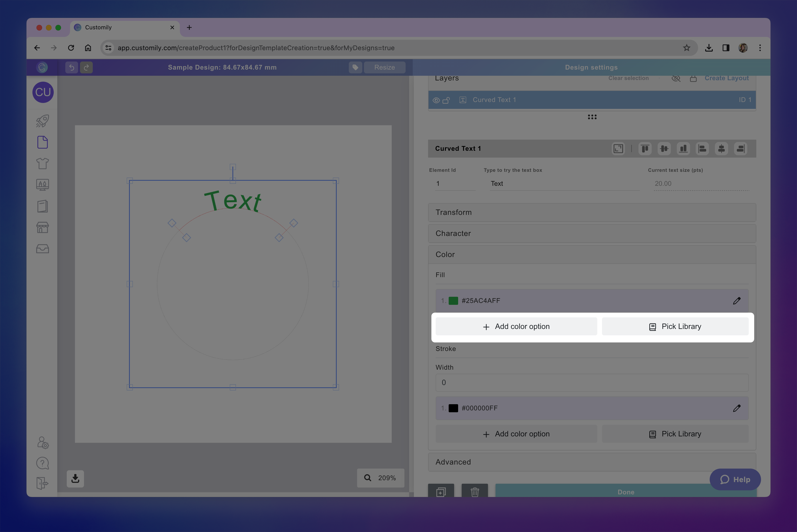
Task: Align element to bottom
Action: 683,149
